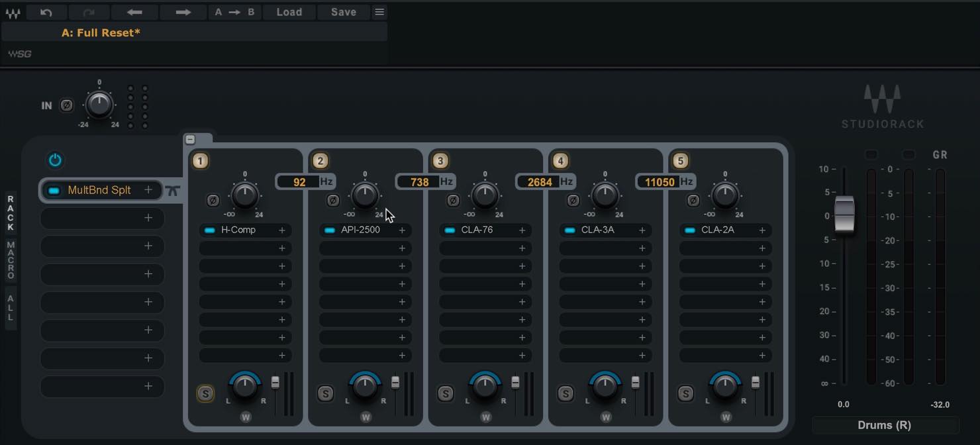This screenshot has height=445, width=980.
Task: Toggle the IN phase invert button
Action: (66, 105)
